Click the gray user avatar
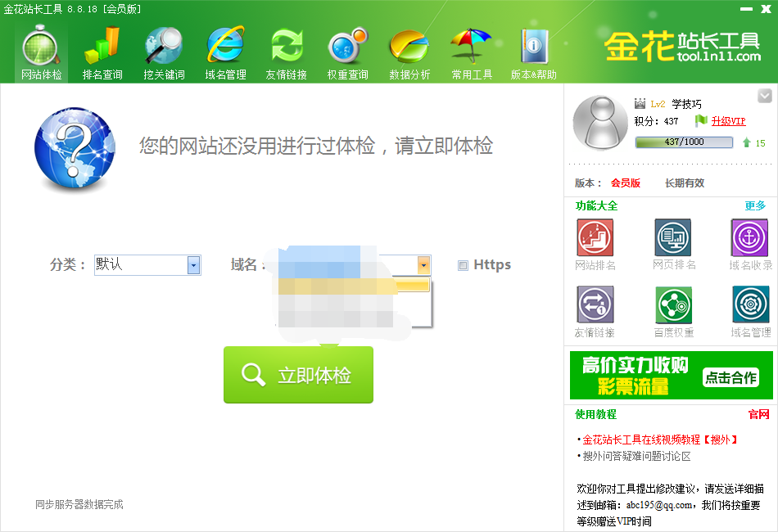The width and height of the screenshot is (778, 532). 600,123
